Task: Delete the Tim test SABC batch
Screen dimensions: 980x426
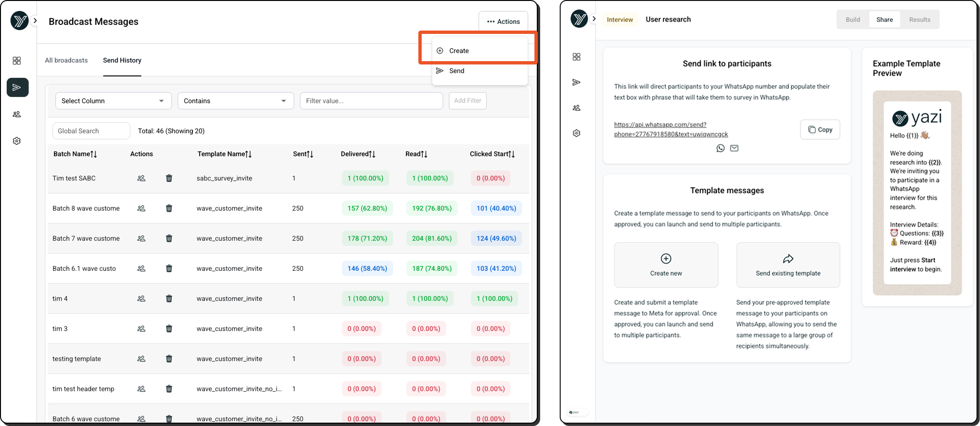Action: pyautogui.click(x=169, y=178)
